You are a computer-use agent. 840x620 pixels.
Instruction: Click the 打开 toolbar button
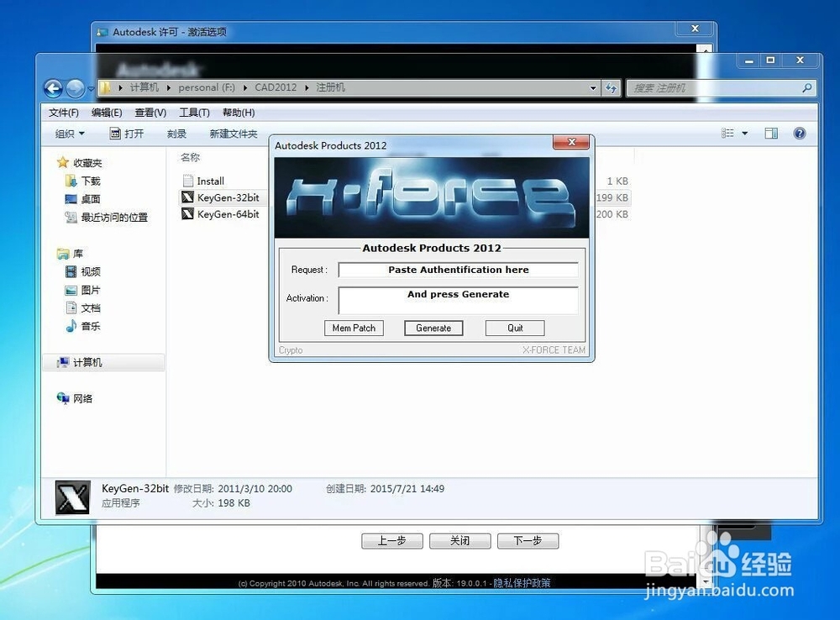[x=127, y=134]
